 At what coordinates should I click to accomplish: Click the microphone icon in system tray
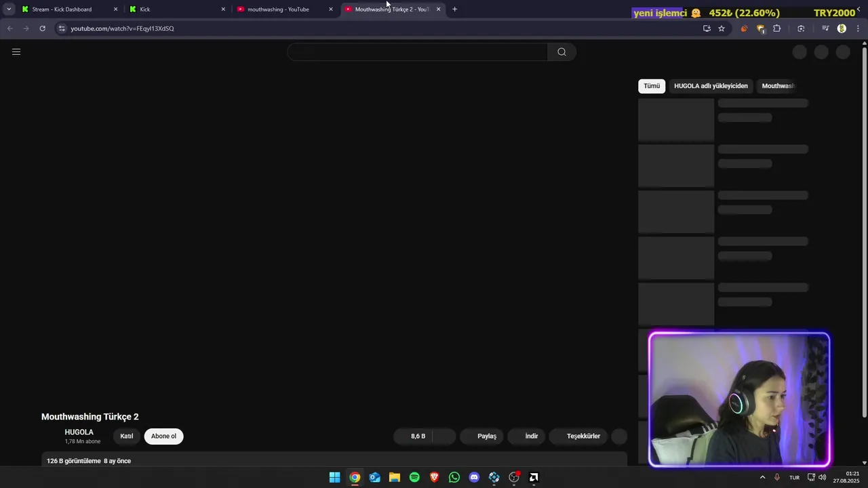click(777, 477)
